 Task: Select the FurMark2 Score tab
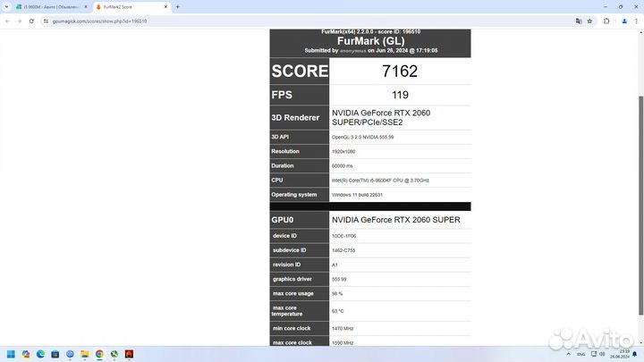[x=131, y=7]
